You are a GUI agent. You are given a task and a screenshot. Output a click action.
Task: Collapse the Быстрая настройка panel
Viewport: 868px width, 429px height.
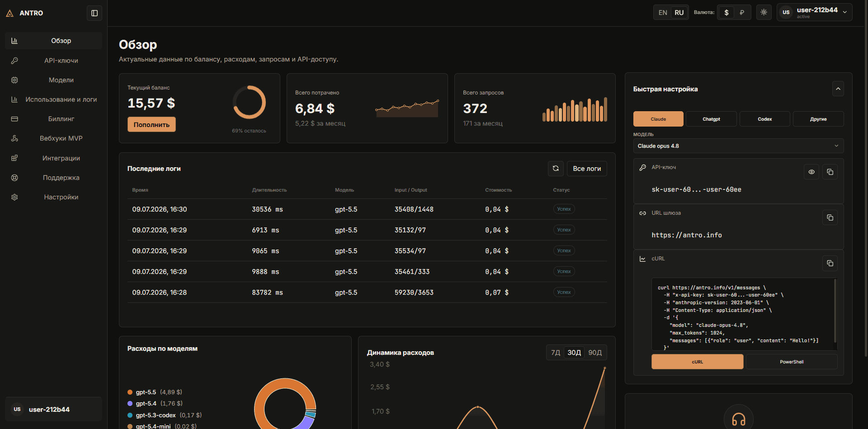click(x=838, y=89)
